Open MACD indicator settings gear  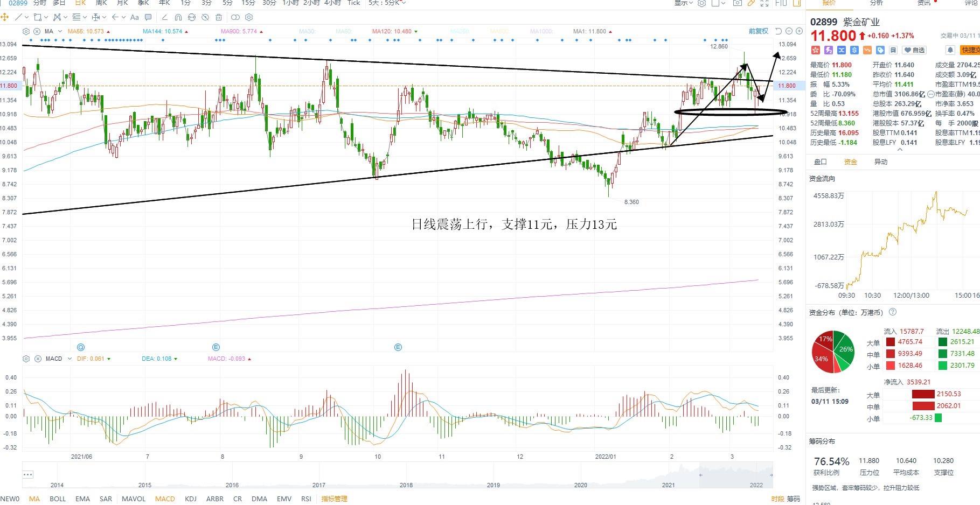tap(26, 359)
